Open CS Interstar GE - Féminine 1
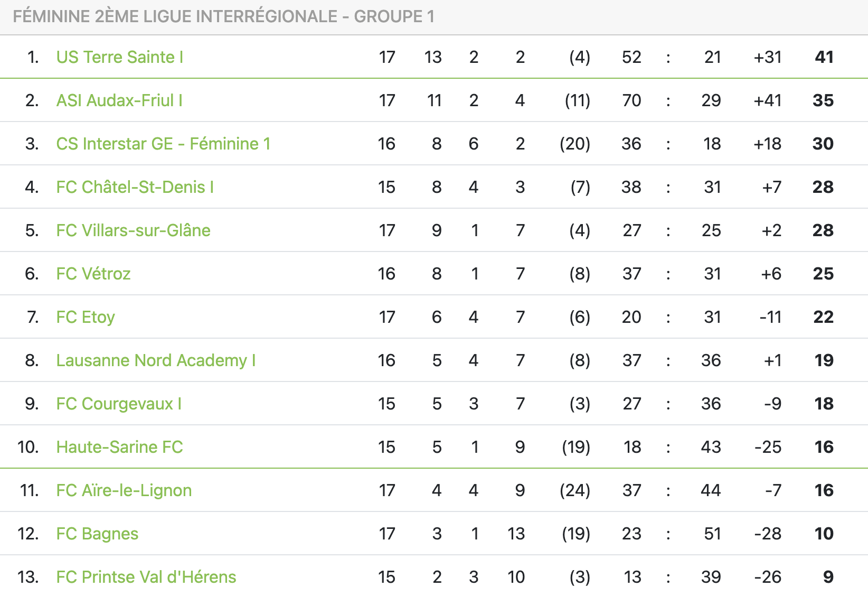 coord(163,144)
